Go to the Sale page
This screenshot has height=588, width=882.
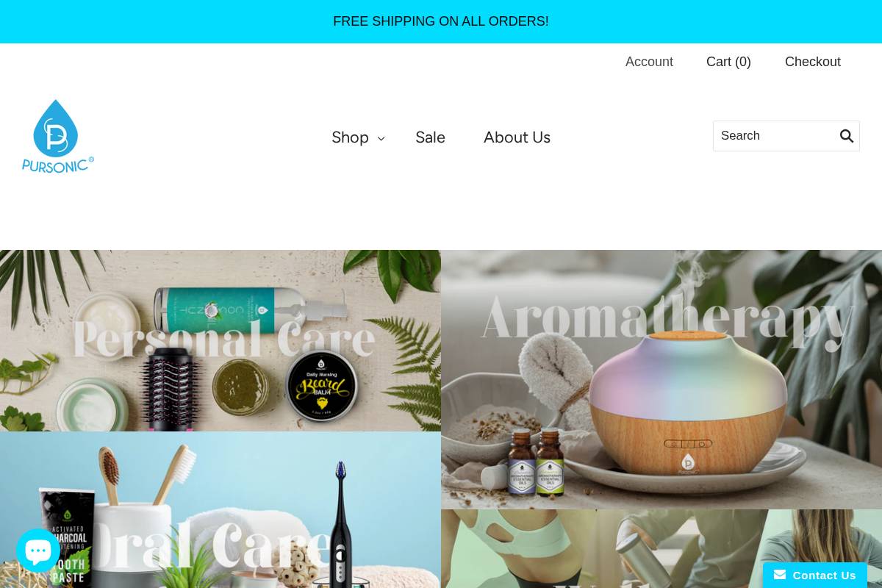tap(430, 137)
